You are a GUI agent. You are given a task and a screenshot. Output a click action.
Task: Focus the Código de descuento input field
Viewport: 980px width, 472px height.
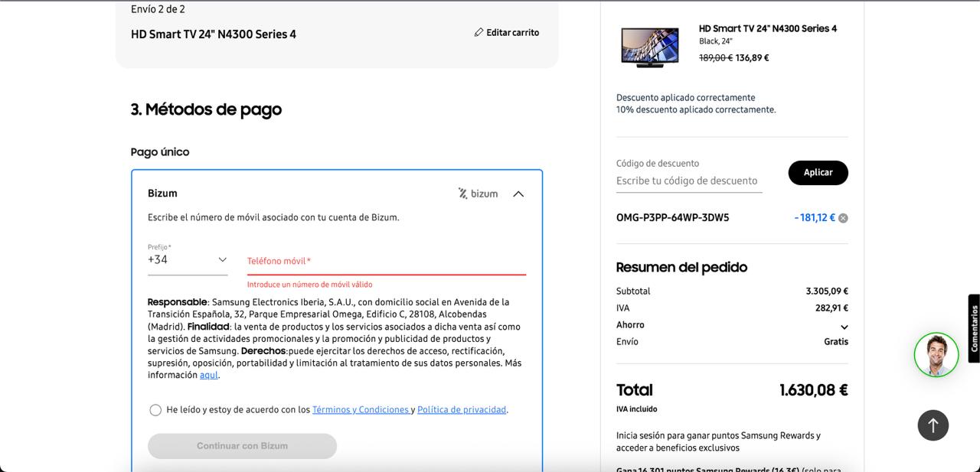[689, 181]
